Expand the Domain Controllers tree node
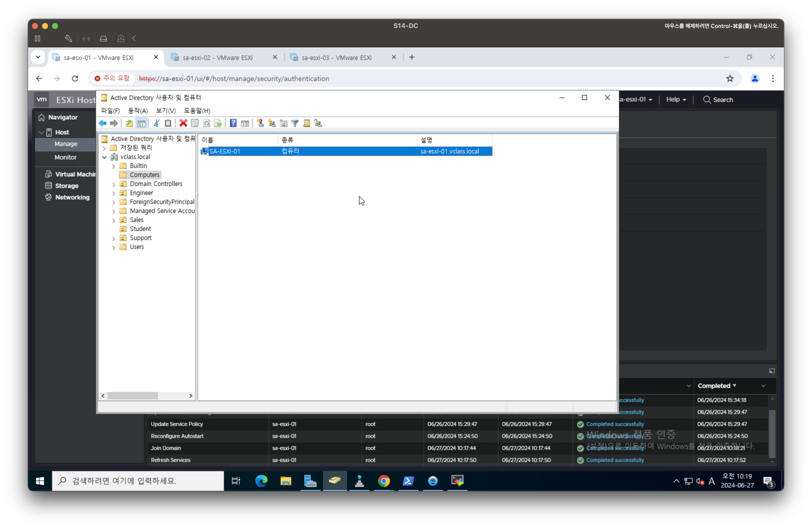The height and width of the screenshot is (528, 812). tap(113, 184)
